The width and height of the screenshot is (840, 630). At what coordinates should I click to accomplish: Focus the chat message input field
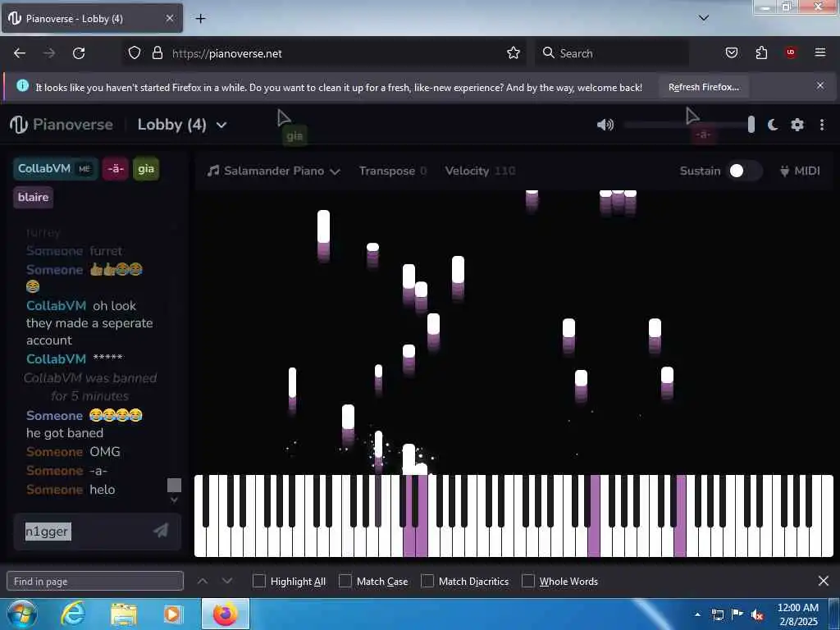coord(85,531)
